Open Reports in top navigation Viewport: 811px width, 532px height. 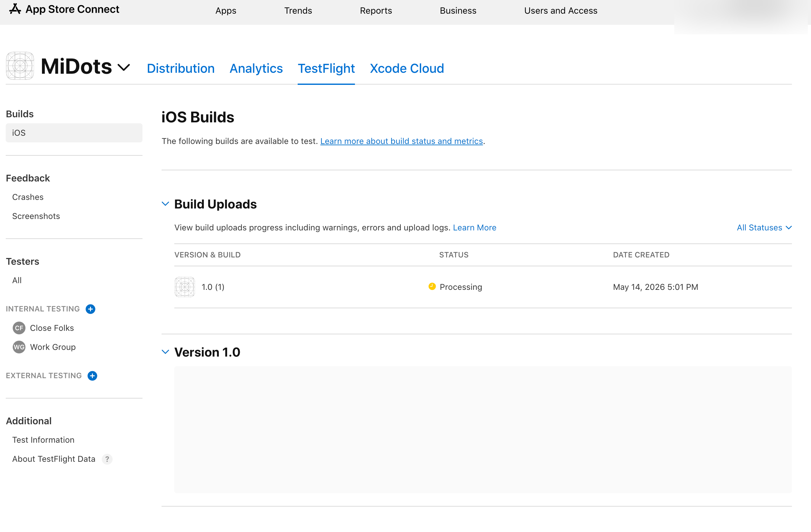point(376,10)
